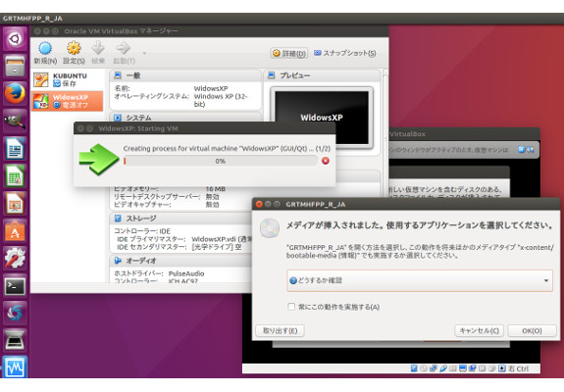The width and height of the screenshot is (564, 392).
Task: Open the Simple Scan scanner icon
Action: [x=15, y=340]
